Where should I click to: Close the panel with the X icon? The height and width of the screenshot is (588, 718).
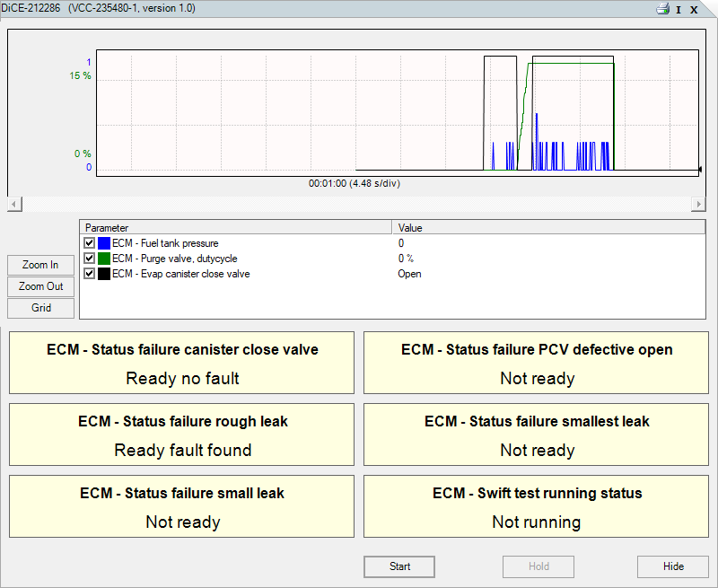694,10
